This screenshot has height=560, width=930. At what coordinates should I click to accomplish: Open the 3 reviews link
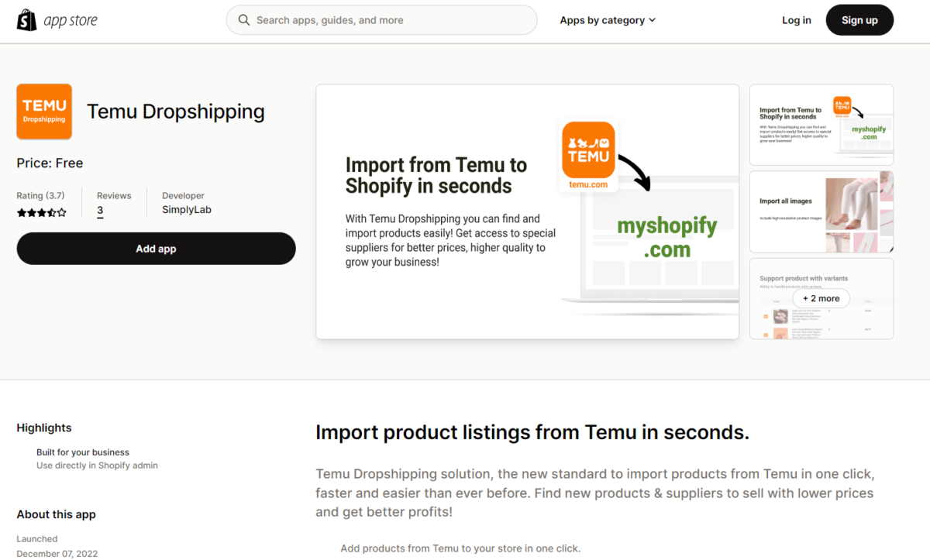click(x=99, y=210)
